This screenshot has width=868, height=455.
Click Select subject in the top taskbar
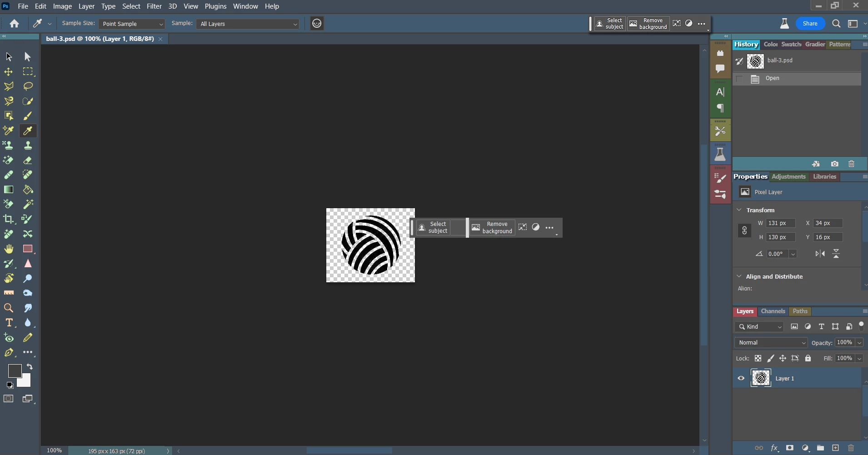tap(610, 24)
